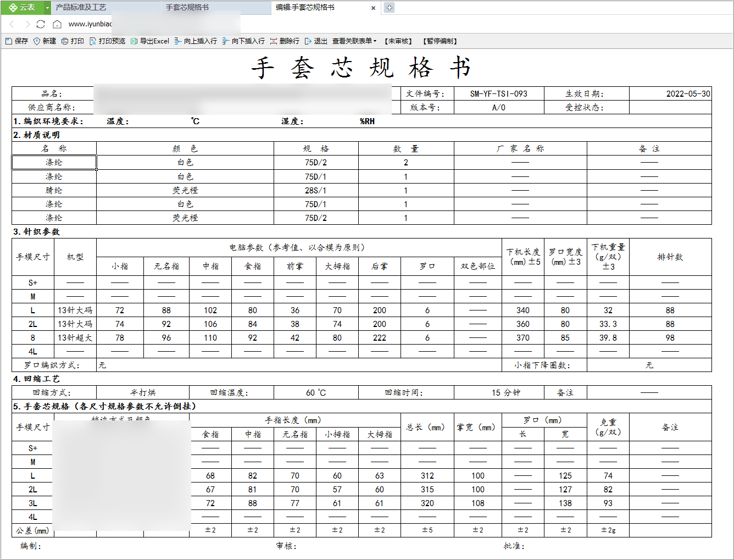
Task: Click the 排针数 value 98
Action: 670,338
